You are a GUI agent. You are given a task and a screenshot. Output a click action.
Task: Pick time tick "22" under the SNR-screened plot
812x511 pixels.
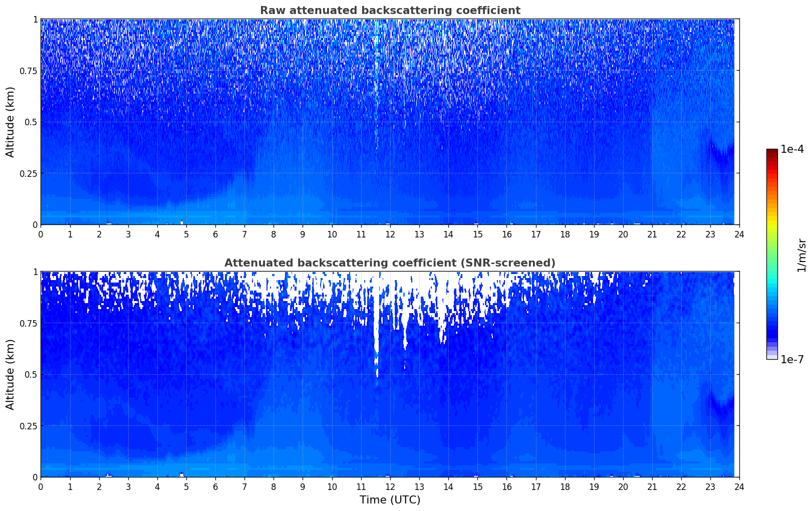click(681, 486)
